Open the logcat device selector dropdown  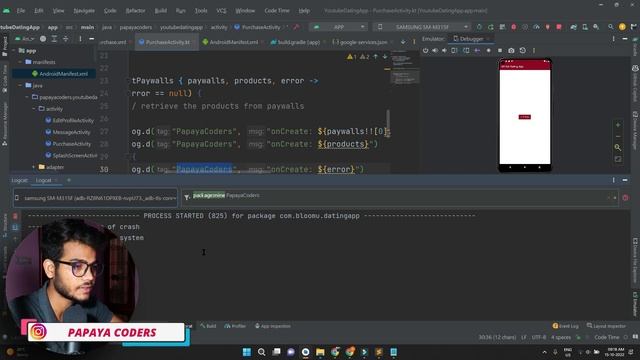point(96,198)
